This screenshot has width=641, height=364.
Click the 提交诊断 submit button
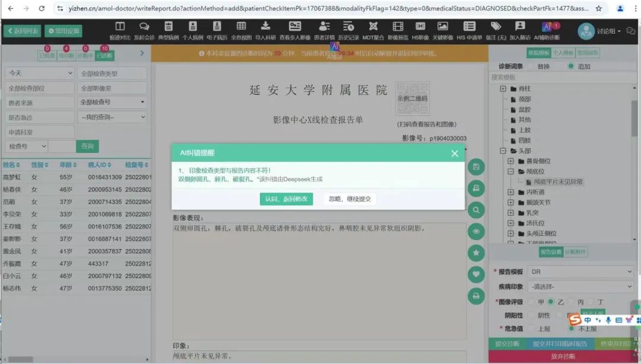(x=507, y=344)
